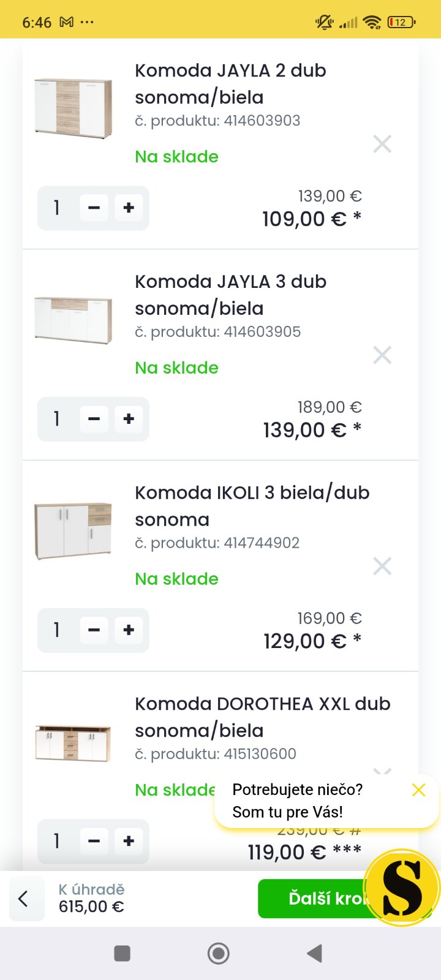
Task: Remove Komoda JAYLA 2 from cart
Action: tap(382, 145)
